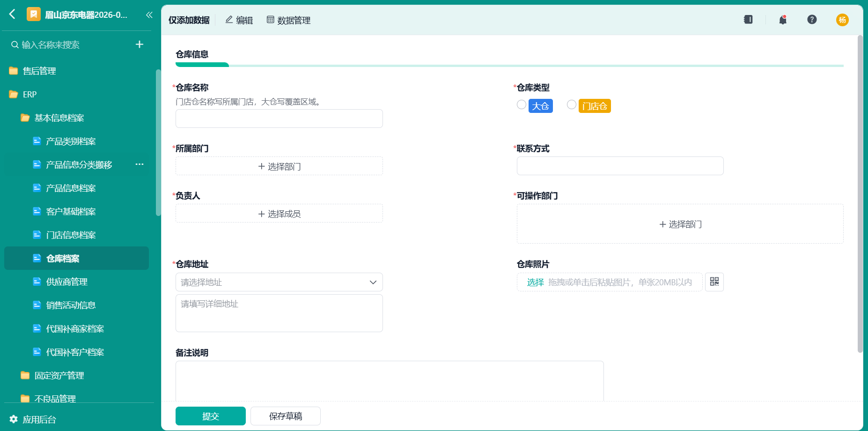Click the 固定资产管理 folder icon
The width and height of the screenshot is (868, 431).
(25, 375)
